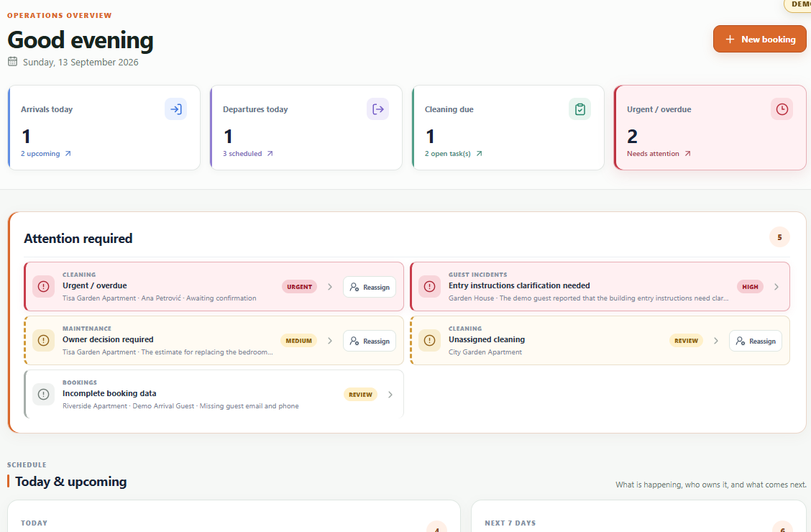Screen dimensions: 811x532
Task: Create a New booking
Action: click(759, 40)
